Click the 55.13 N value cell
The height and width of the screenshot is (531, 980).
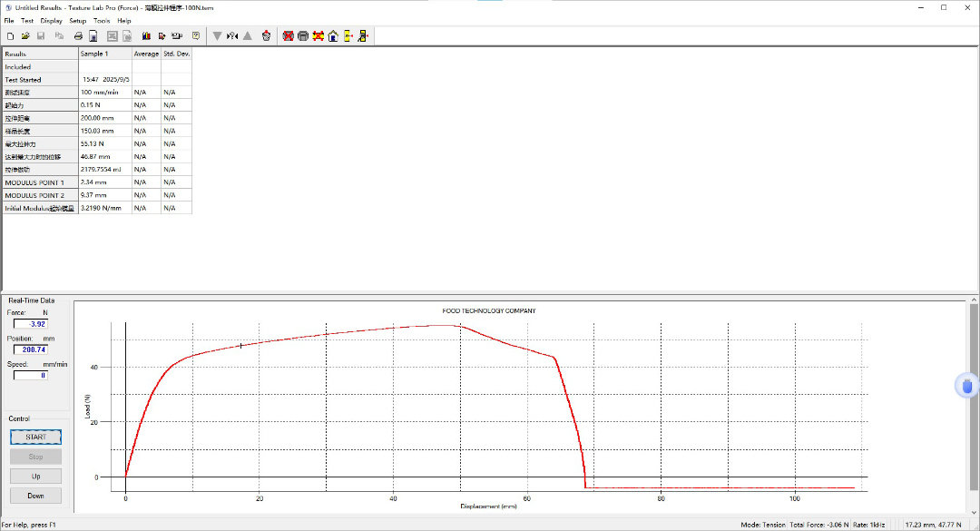coord(105,143)
